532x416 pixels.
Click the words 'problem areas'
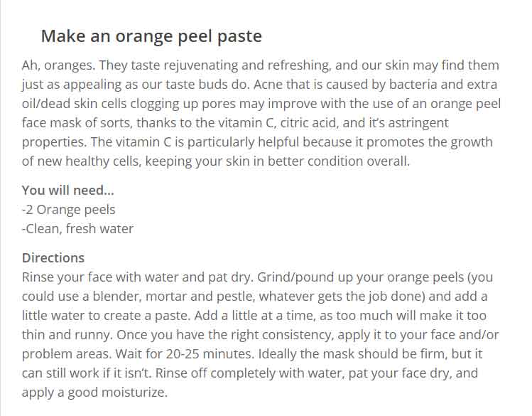tap(66, 354)
